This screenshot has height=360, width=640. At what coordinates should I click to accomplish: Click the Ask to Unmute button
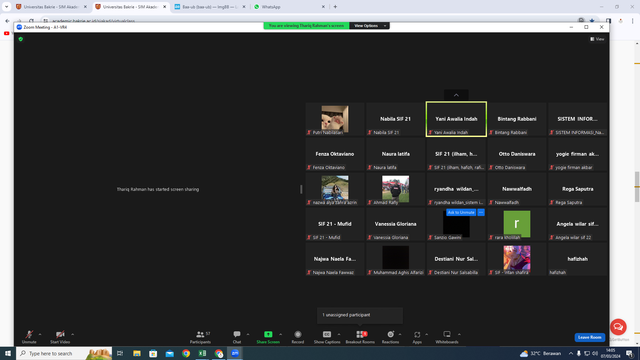(461, 212)
